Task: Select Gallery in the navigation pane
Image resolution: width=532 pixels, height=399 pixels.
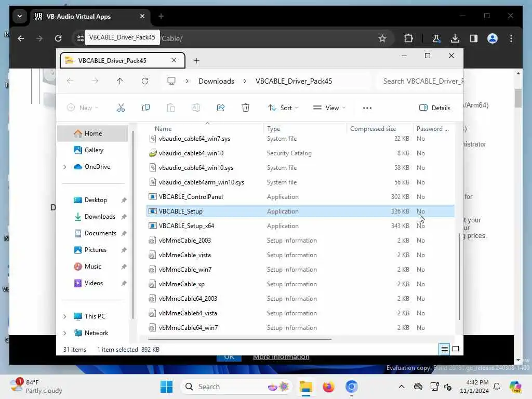Action: [x=94, y=150]
